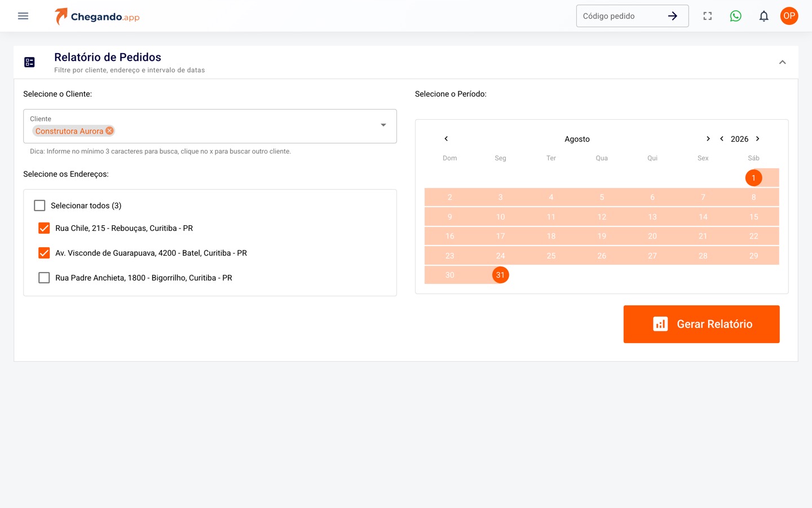Uncheck Rua Chile, 215 address
812x508 pixels.
(x=44, y=228)
